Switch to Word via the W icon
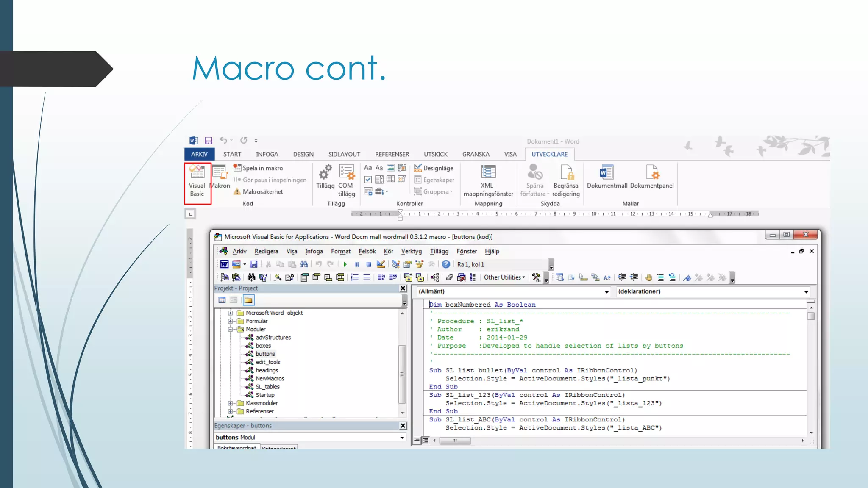Viewport: 868px width, 488px height. pyautogui.click(x=224, y=264)
